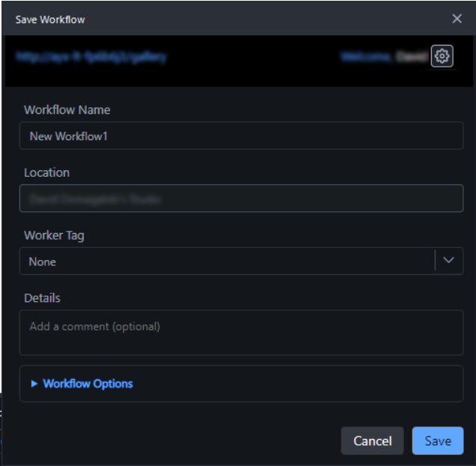Screen dimensions: 476x466
Task: Focus the Workflow Name text field
Action: tap(241, 136)
